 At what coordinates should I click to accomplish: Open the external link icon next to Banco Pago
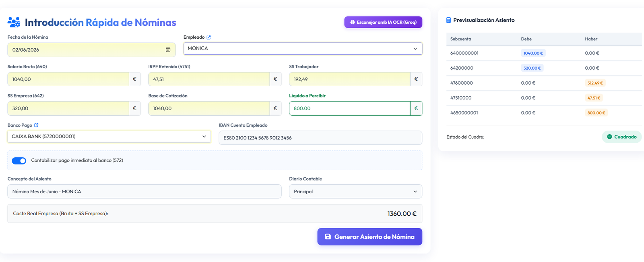point(36,125)
